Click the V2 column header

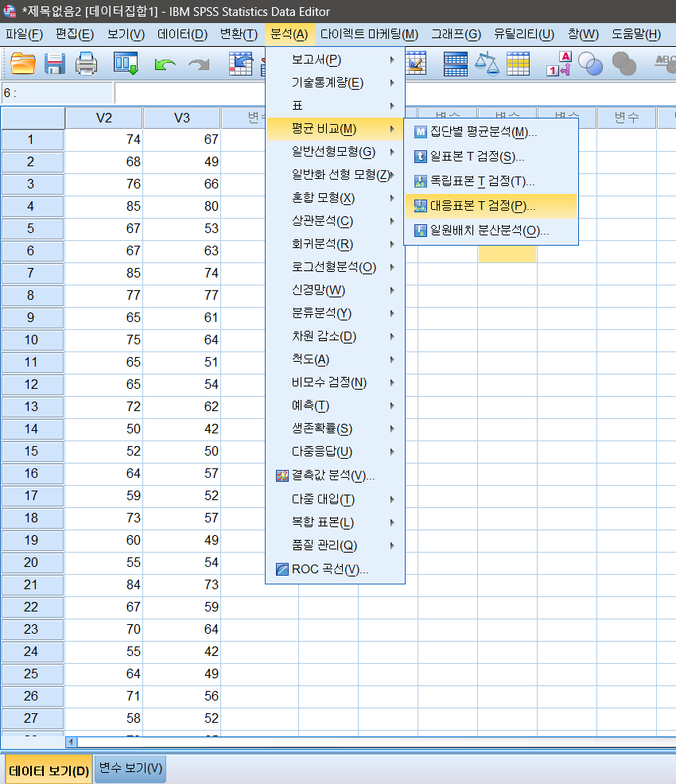pos(104,118)
